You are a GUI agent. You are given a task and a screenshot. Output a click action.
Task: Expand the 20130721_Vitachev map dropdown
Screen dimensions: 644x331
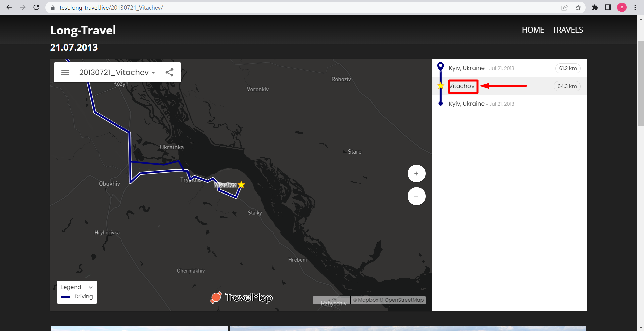pyautogui.click(x=117, y=72)
